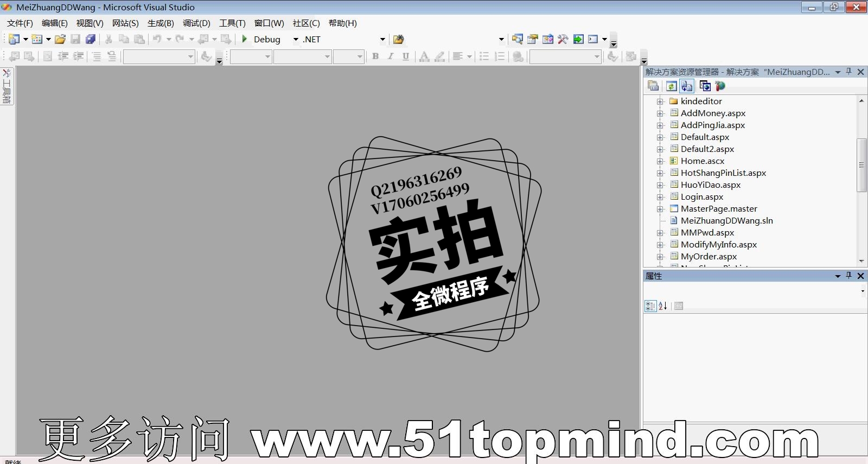Open the Debug configuration dropdown
The width and height of the screenshot is (868, 464).
(296, 39)
